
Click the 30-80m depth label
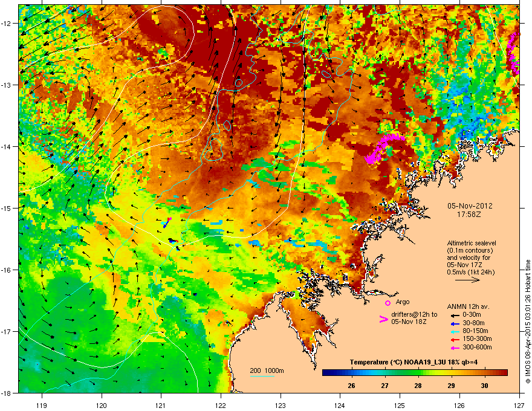[473, 323]
